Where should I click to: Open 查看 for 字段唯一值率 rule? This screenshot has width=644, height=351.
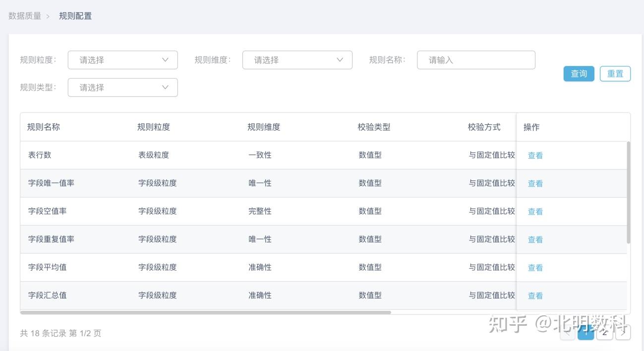[535, 183]
